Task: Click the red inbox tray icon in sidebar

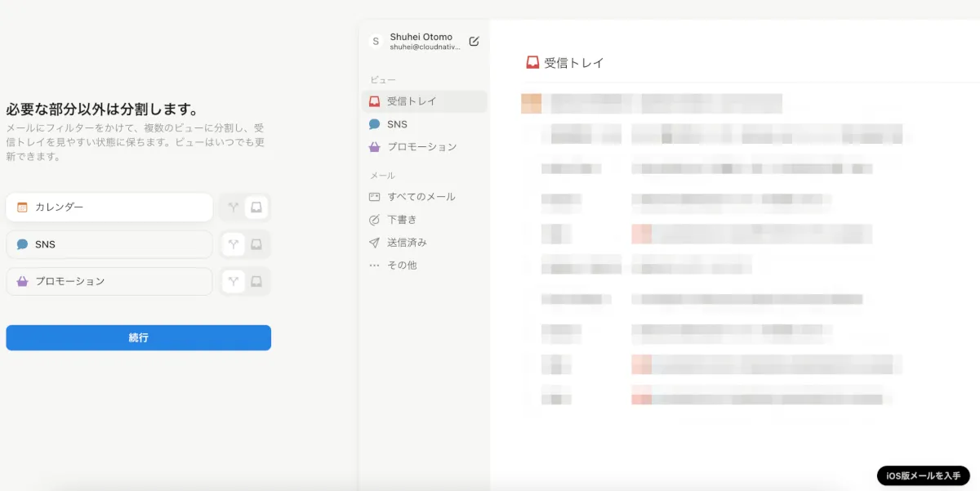Action: pyautogui.click(x=375, y=101)
